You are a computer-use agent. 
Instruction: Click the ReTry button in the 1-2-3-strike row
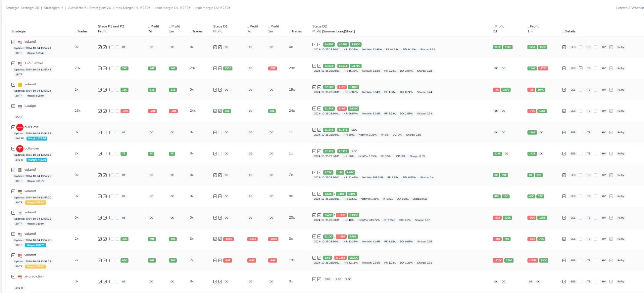(x=621, y=68)
